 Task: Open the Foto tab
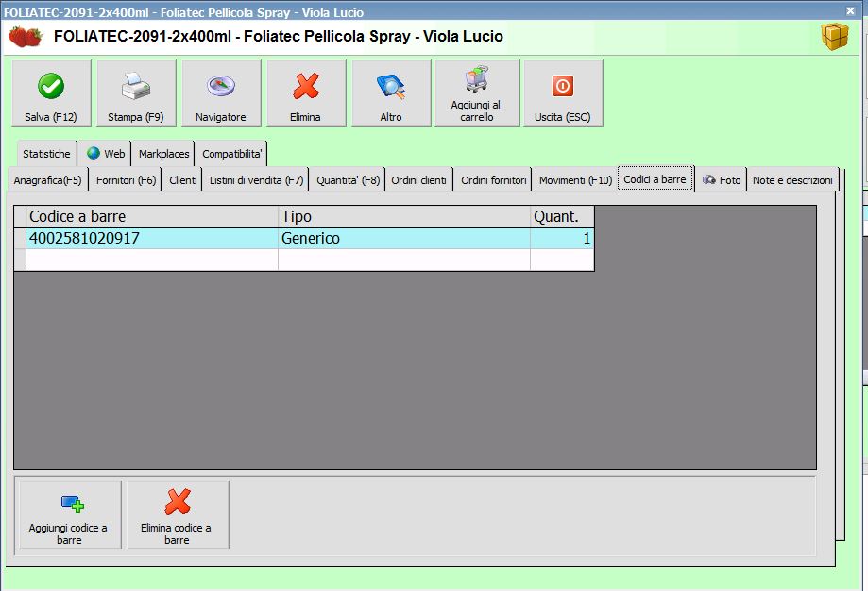(722, 179)
